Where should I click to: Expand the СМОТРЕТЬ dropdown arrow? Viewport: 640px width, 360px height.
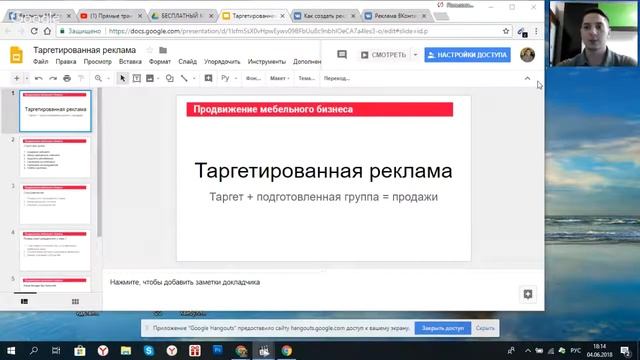(x=416, y=55)
